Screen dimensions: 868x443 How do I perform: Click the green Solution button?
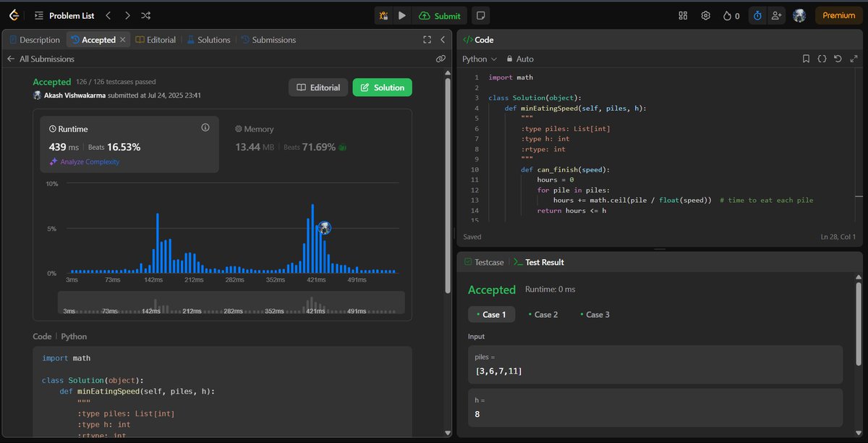[x=382, y=88]
